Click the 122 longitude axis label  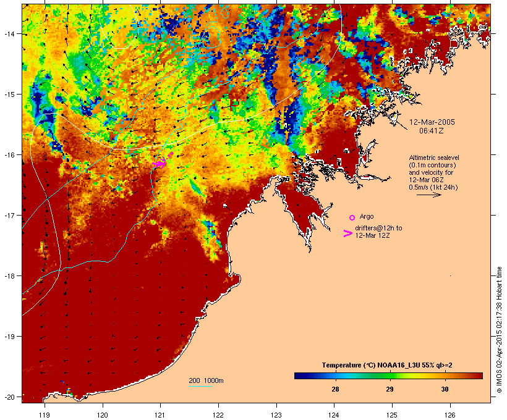(218, 415)
